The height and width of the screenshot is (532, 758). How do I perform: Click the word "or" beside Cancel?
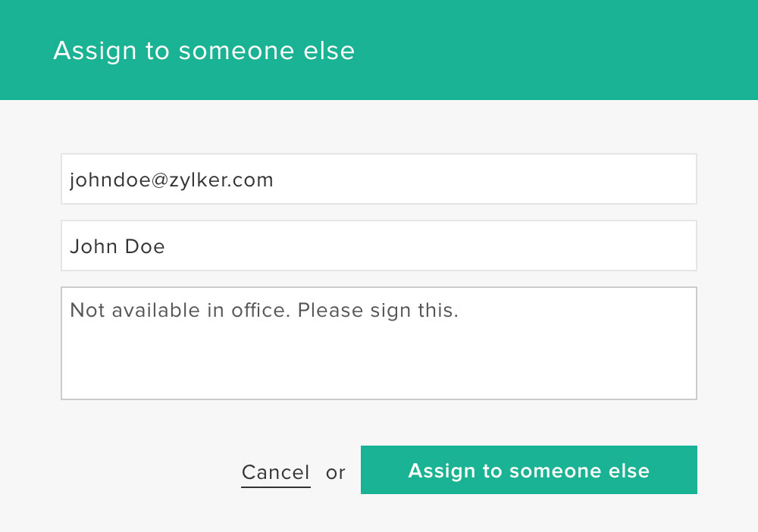pos(335,473)
